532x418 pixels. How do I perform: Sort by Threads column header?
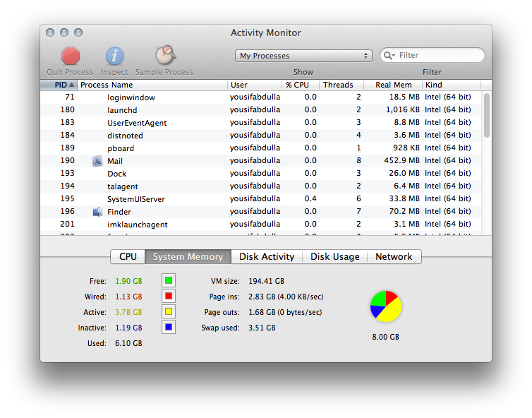(x=341, y=85)
